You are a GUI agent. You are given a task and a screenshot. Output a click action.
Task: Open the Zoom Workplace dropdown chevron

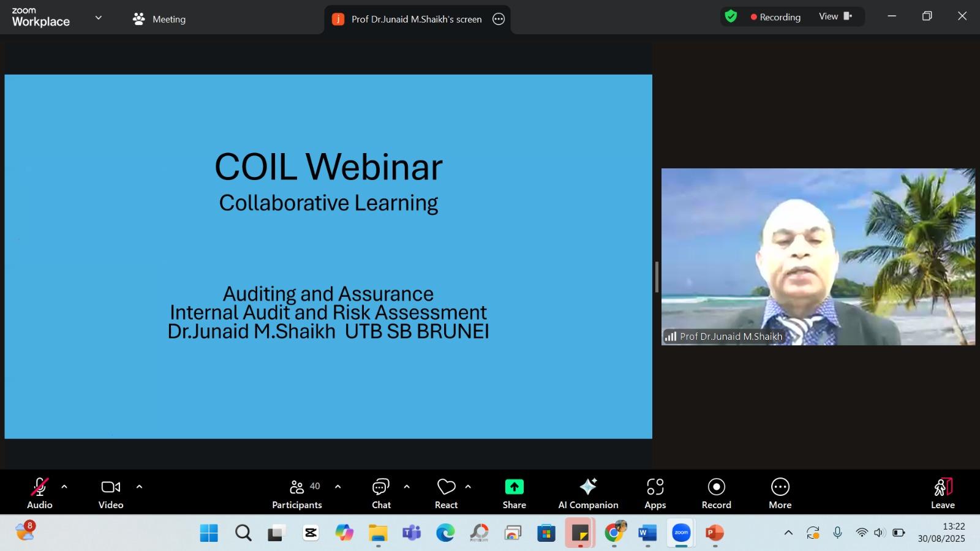(99, 18)
